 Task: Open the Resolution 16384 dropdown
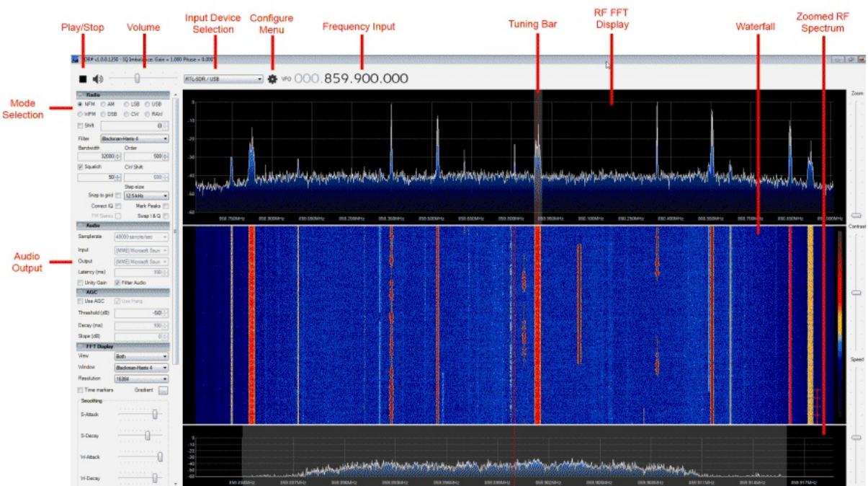pos(141,379)
